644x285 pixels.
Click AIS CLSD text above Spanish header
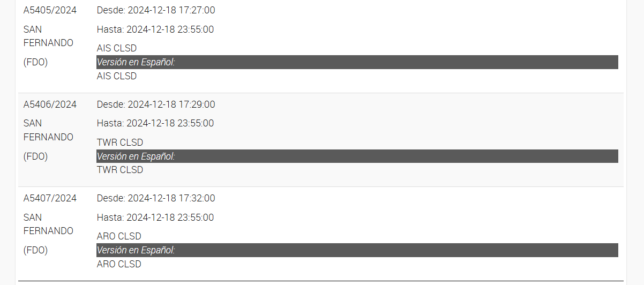point(117,48)
